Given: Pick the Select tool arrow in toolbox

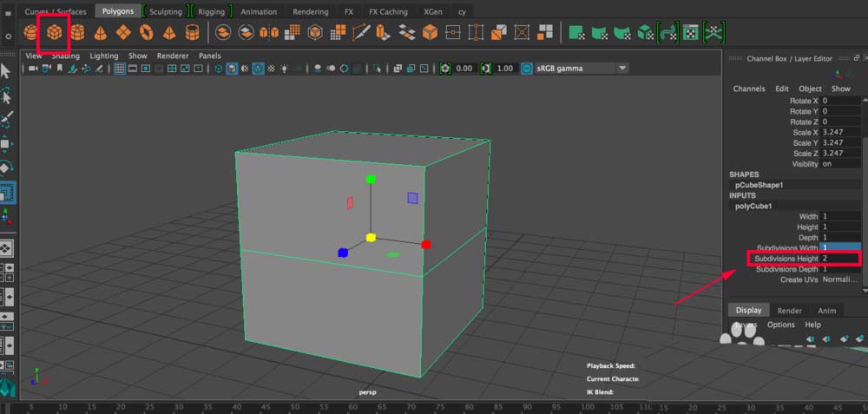Looking at the screenshot, I should pos(6,71).
